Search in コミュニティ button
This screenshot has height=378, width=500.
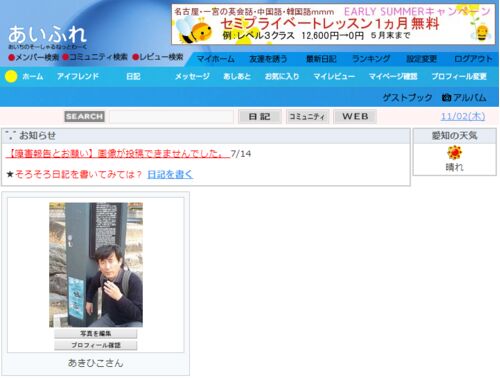(307, 117)
